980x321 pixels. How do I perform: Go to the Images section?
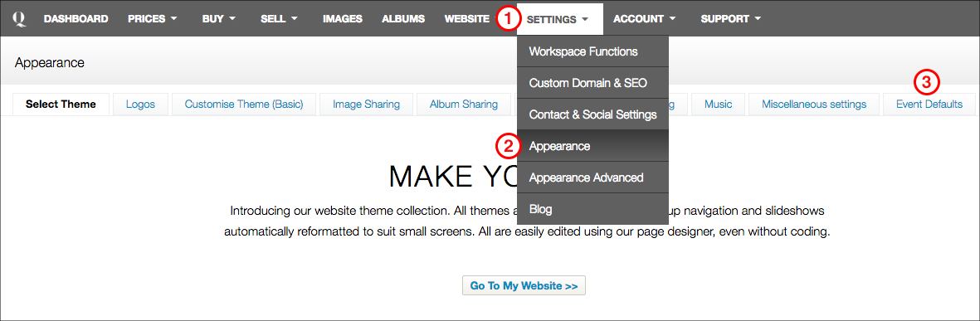tap(343, 19)
